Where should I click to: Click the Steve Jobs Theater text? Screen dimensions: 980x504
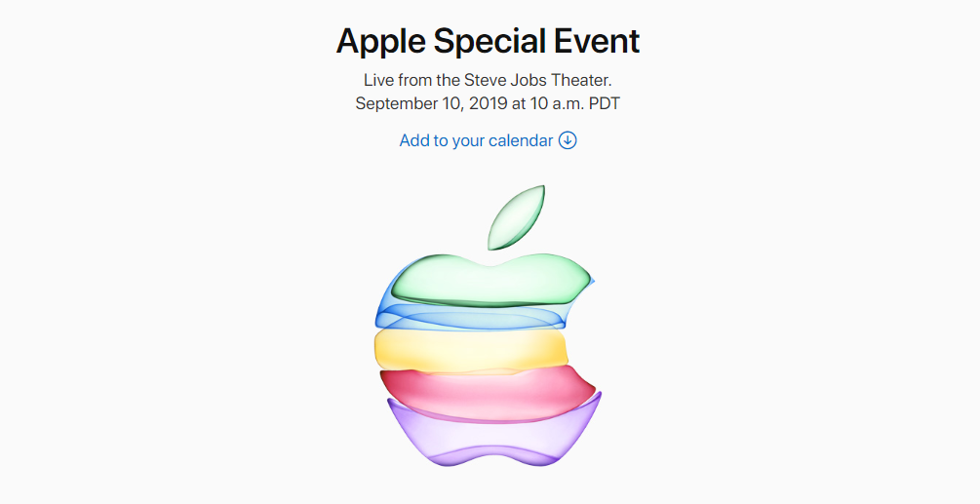coord(537,81)
